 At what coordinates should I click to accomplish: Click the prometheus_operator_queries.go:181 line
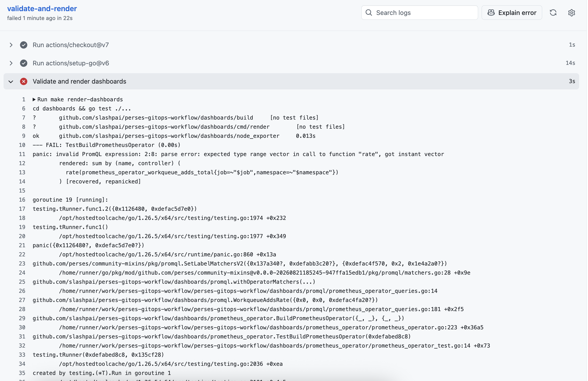coord(261,309)
